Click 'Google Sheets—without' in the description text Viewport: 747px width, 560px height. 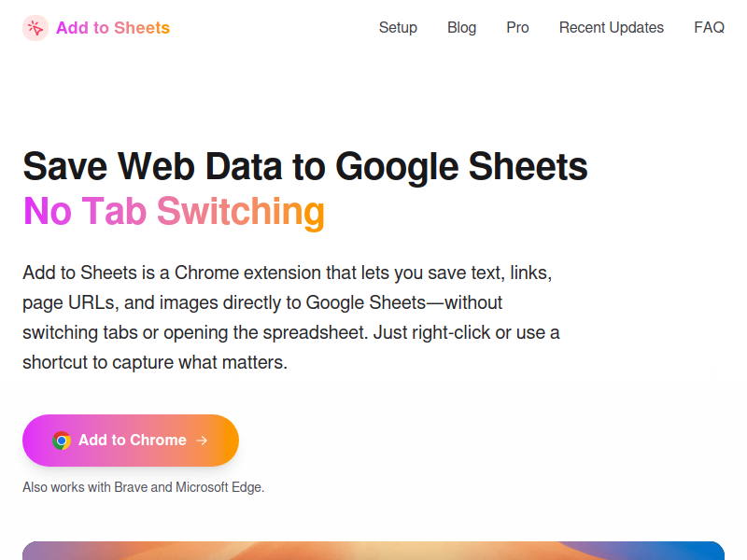(404, 302)
